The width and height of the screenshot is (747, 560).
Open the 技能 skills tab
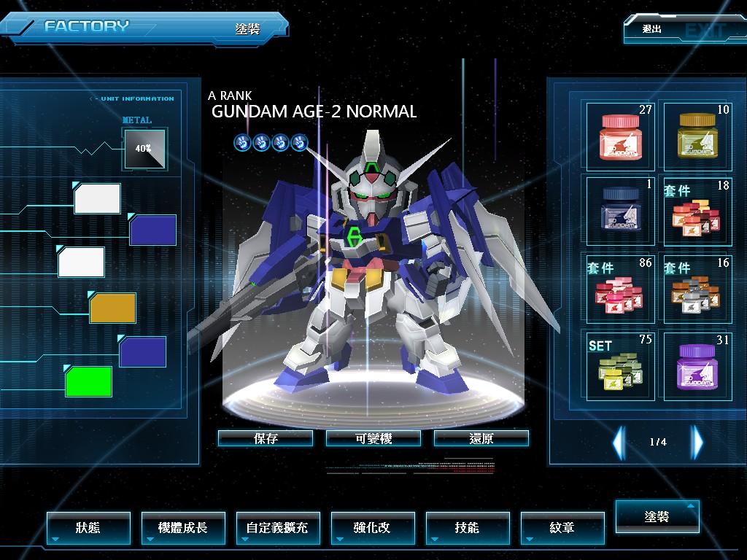[468, 528]
